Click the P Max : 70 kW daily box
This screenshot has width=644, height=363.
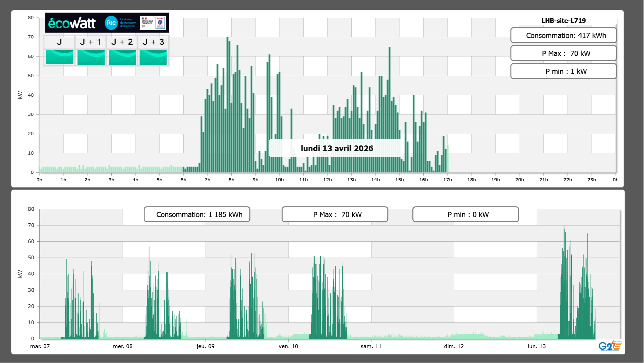(x=563, y=53)
